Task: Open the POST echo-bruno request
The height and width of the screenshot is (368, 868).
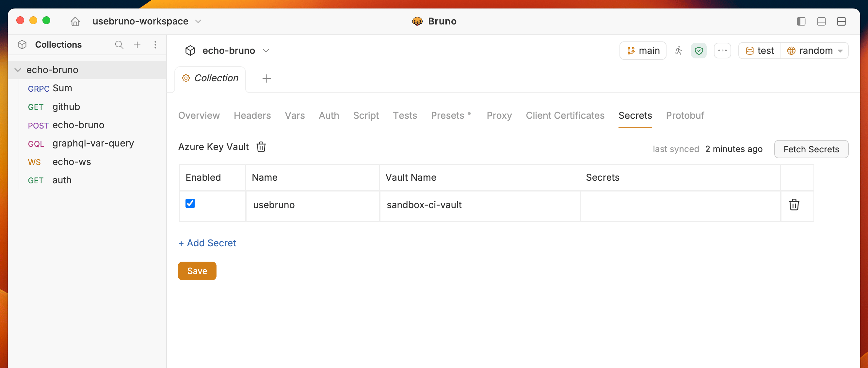Action: 87,125
